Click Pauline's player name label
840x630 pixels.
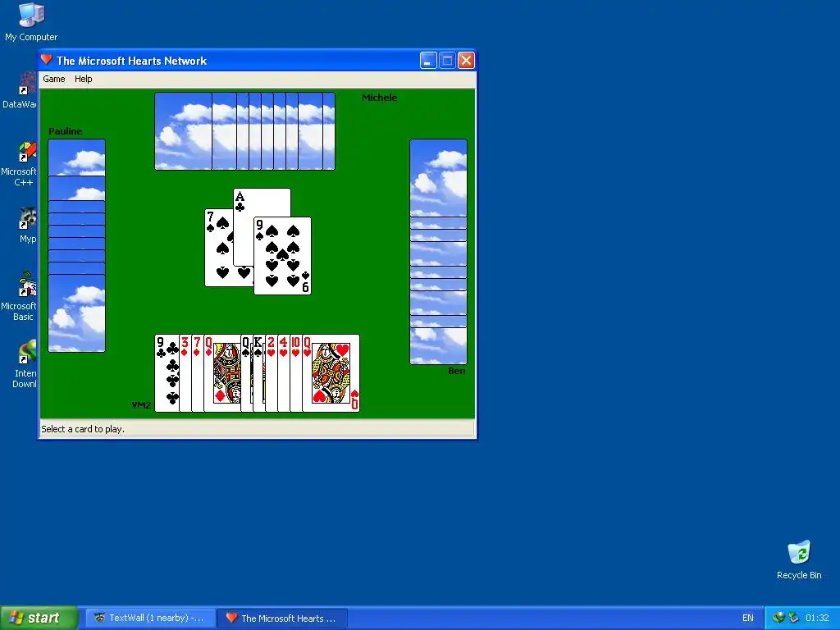pos(66,131)
